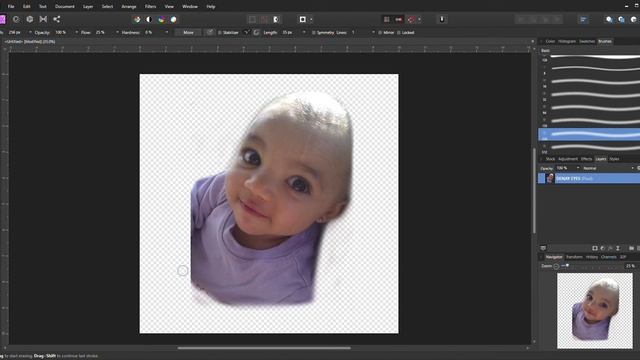Expand the brush Opacity dropdown

[76, 32]
